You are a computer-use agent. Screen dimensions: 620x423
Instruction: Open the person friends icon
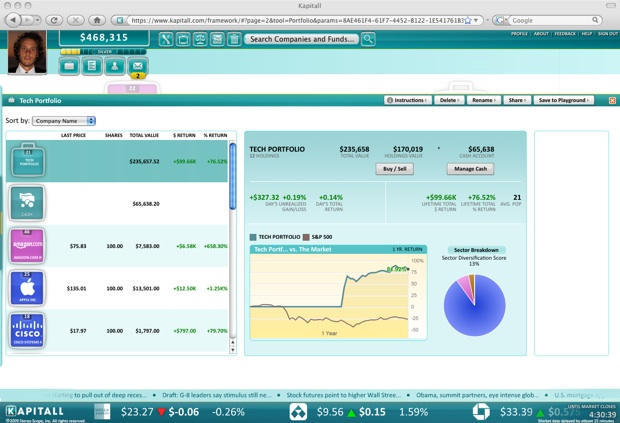[x=115, y=66]
